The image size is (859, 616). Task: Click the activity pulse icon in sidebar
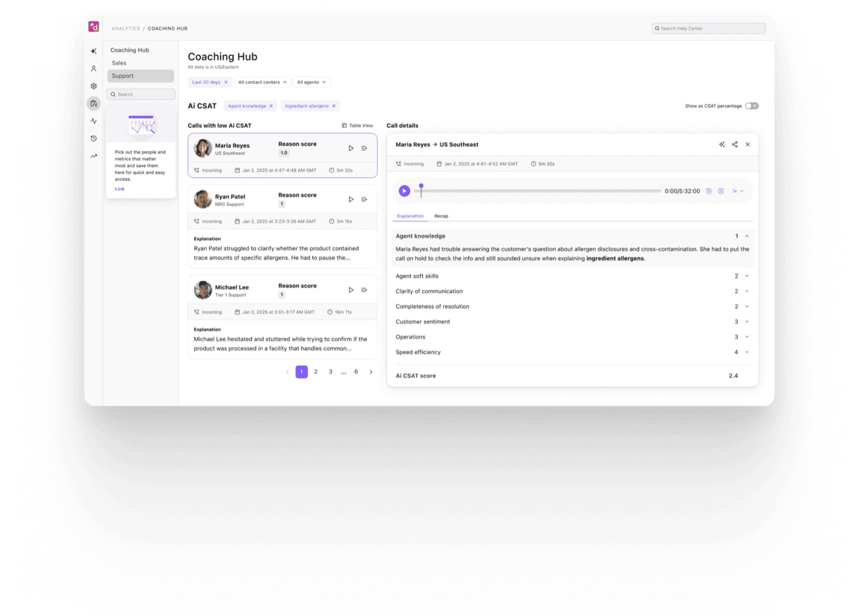[93, 121]
